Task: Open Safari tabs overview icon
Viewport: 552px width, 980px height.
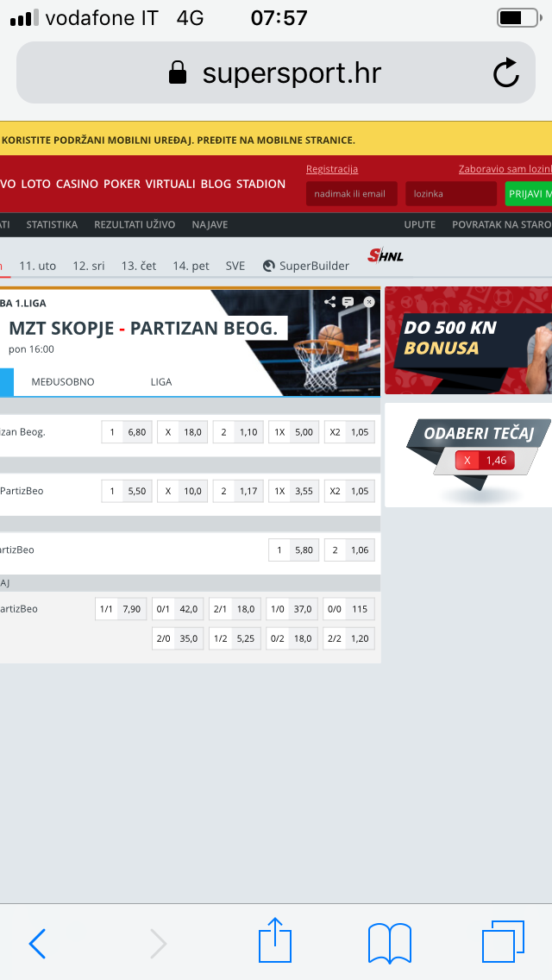Action: tap(503, 941)
